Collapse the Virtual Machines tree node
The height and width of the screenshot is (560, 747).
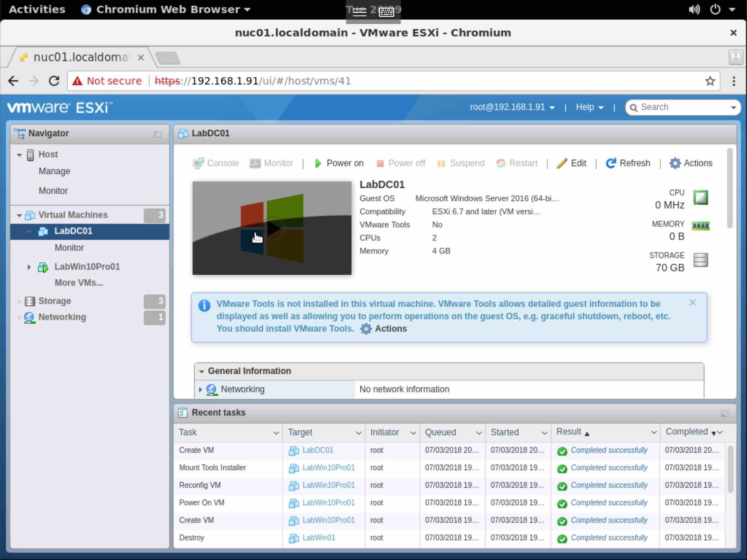coord(19,216)
